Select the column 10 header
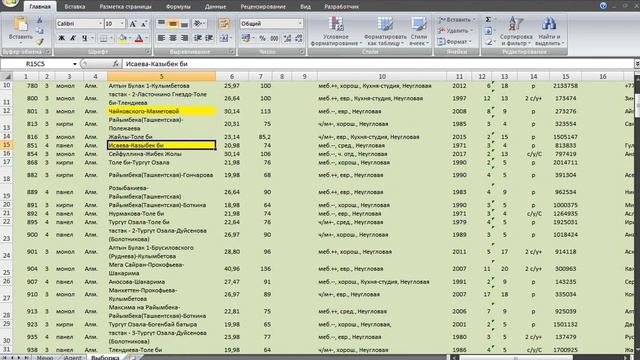 (x=382, y=76)
